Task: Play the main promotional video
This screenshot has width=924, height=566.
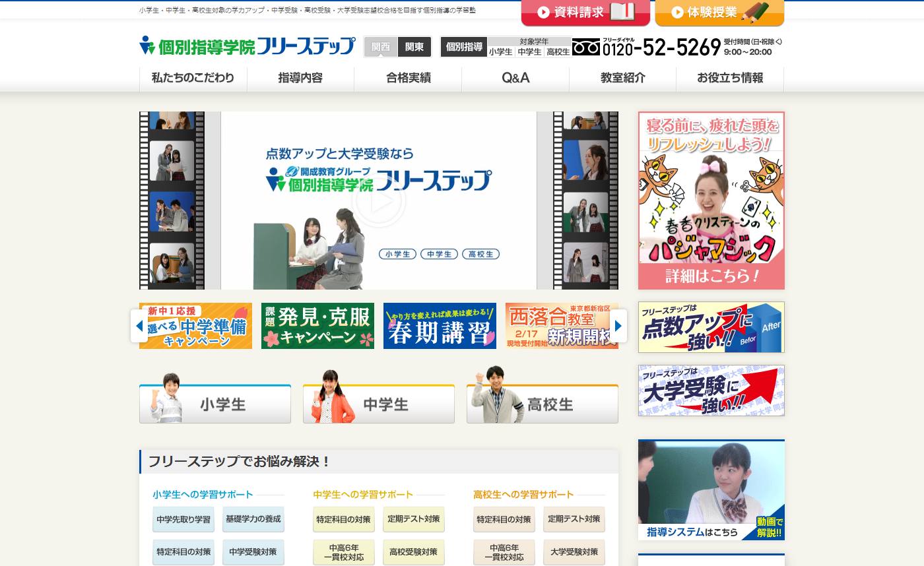Action: pos(379,201)
